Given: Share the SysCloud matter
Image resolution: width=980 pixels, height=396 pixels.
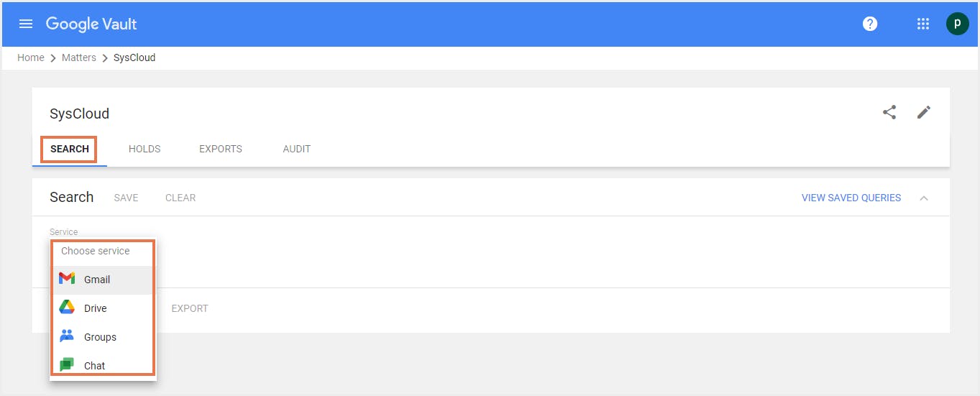Looking at the screenshot, I should coord(889,112).
